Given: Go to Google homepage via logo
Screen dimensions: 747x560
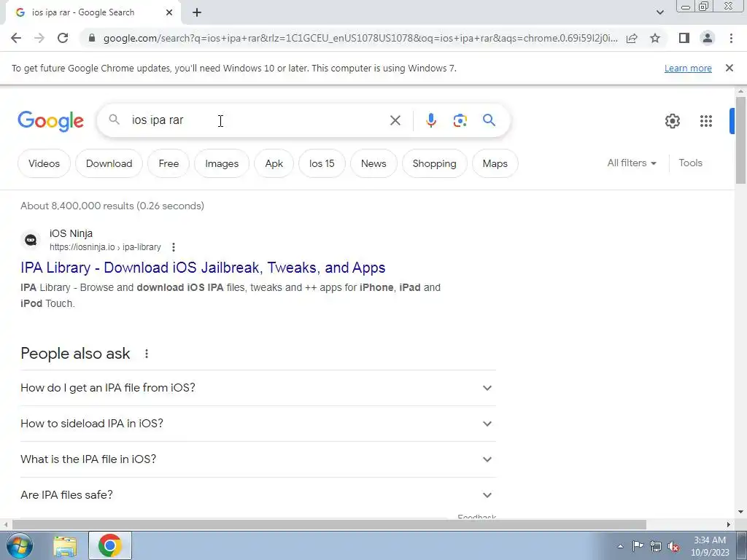Looking at the screenshot, I should (50, 121).
